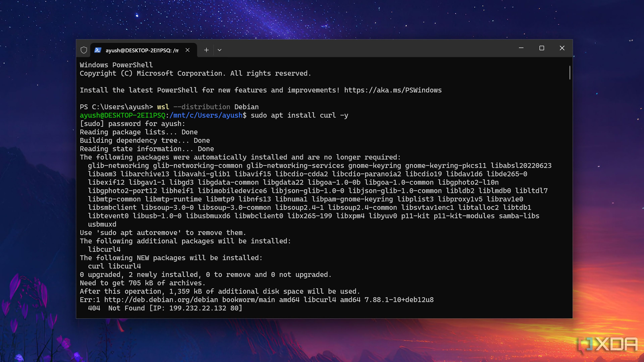This screenshot has height=362, width=644.
Task: Click 'Reading state information... Done' line
Action: click(x=147, y=149)
